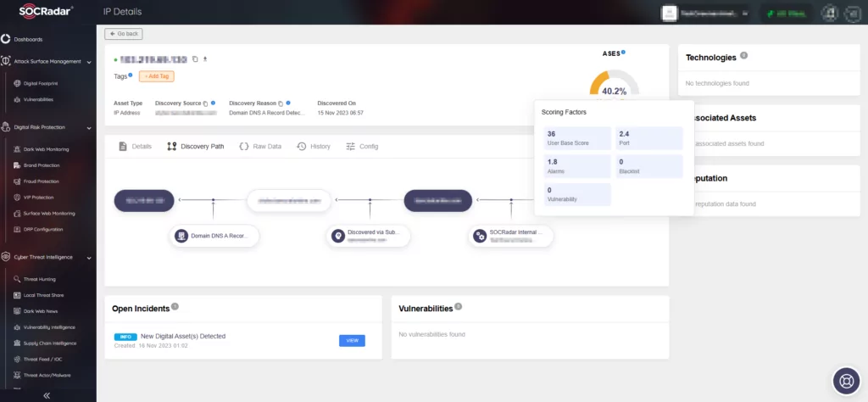Click the download icon next to the IP
The image size is (868, 402).
205,59
